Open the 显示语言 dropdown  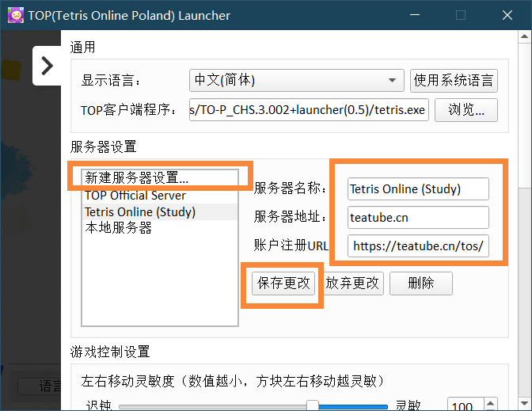[297, 80]
